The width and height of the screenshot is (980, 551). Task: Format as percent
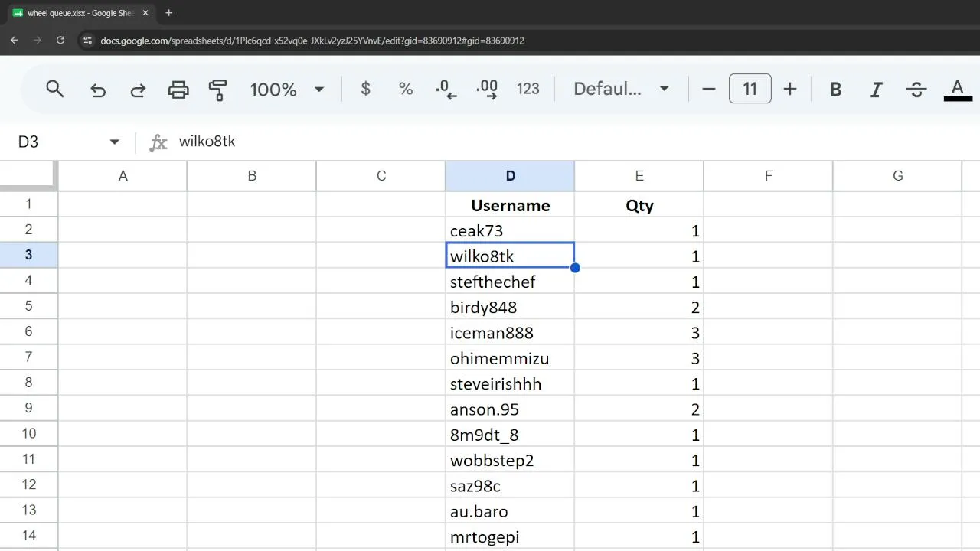pyautogui.click(x=406, y=89)
